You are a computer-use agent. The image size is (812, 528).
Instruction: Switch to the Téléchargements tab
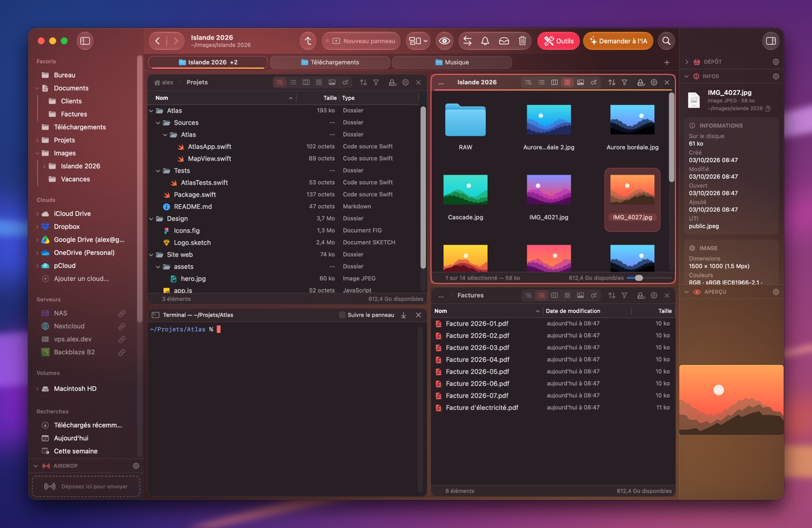(330, 62)
